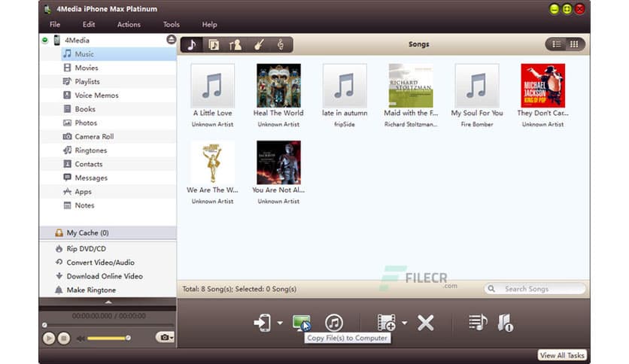629x364 pixels.
Task: Click Copy File(s) to Device icon
Action: pos(263,323)
